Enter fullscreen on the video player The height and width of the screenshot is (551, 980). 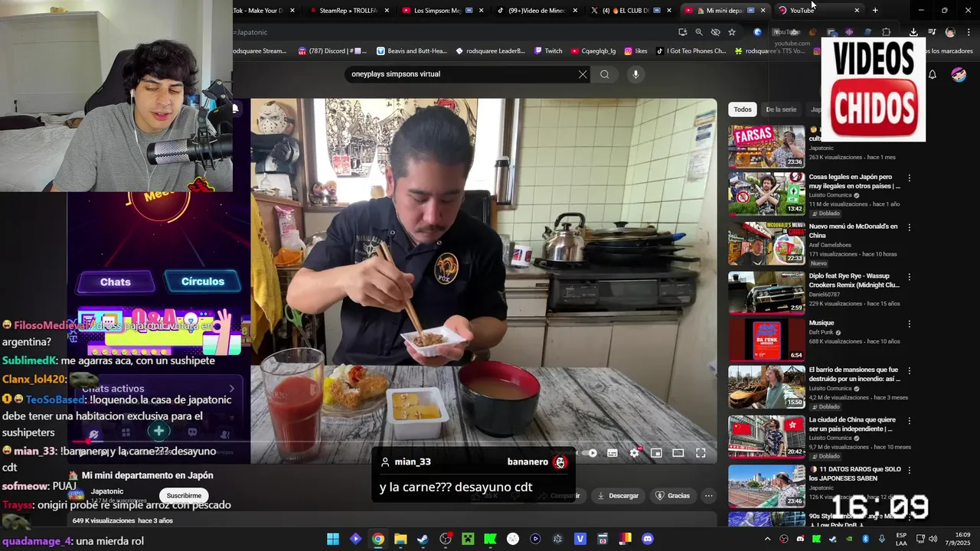(701, 453)
